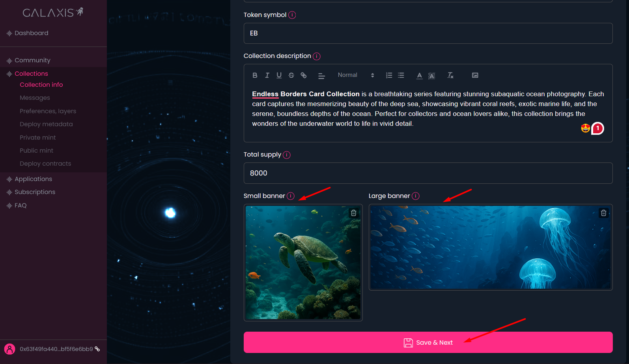Go to Private mint section
Viewport: 629px width, 364px height.
38,138
